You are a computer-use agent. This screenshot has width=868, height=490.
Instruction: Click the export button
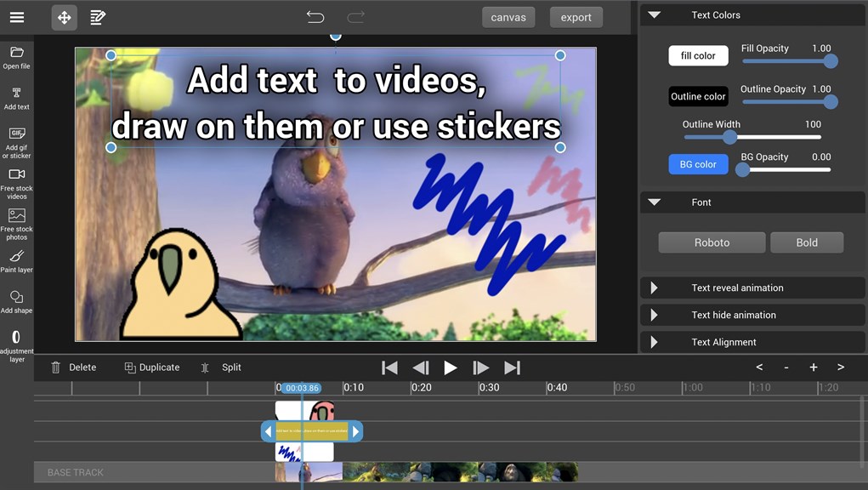576,18
